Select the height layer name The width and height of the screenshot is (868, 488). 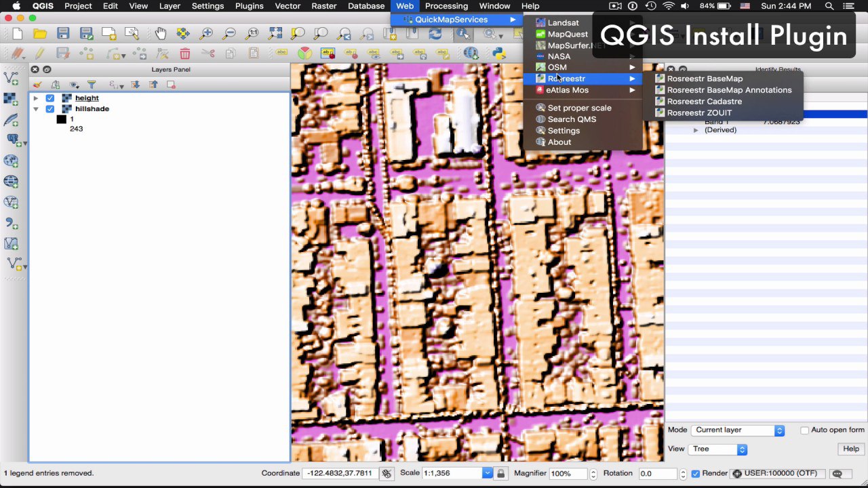[x=87, y=98]
